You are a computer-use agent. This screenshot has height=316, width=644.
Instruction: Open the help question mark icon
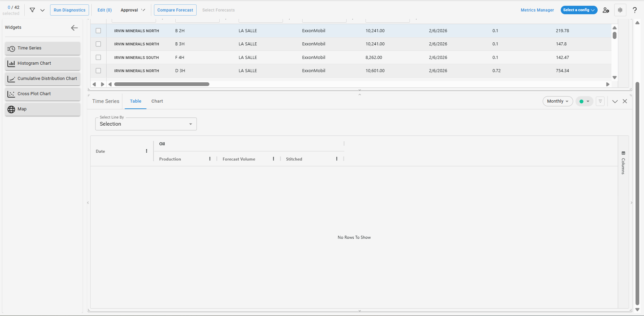coord(635,10)
